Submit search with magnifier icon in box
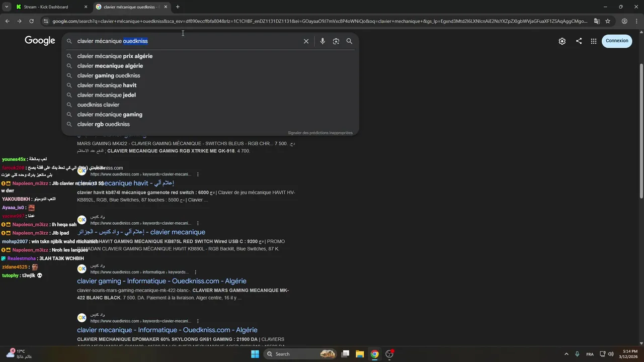This screenshot has height=362, width=644. click(349, 41)
